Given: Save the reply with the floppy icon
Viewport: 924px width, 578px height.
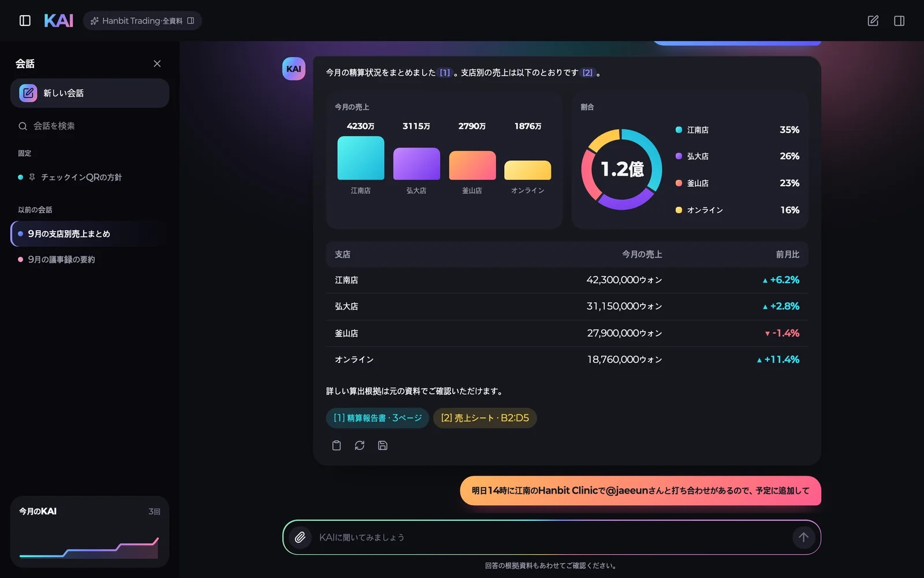Looking at the screenshot, I should point(383,446).
